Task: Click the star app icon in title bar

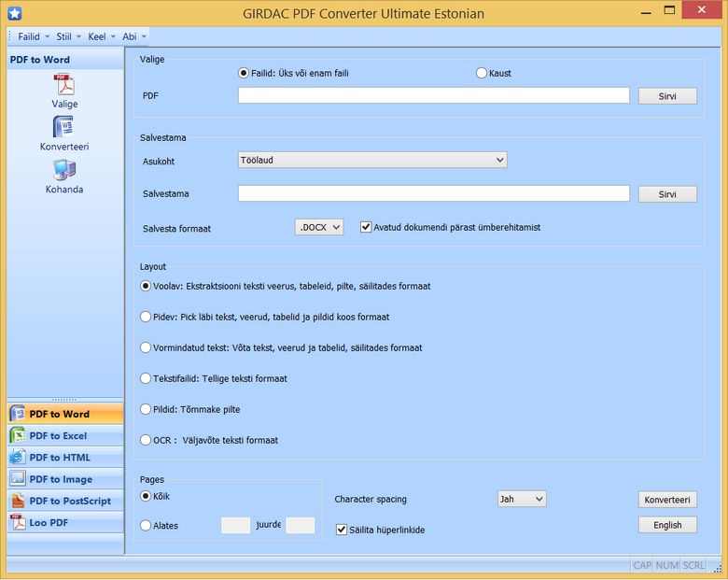Action: [14, 13]
